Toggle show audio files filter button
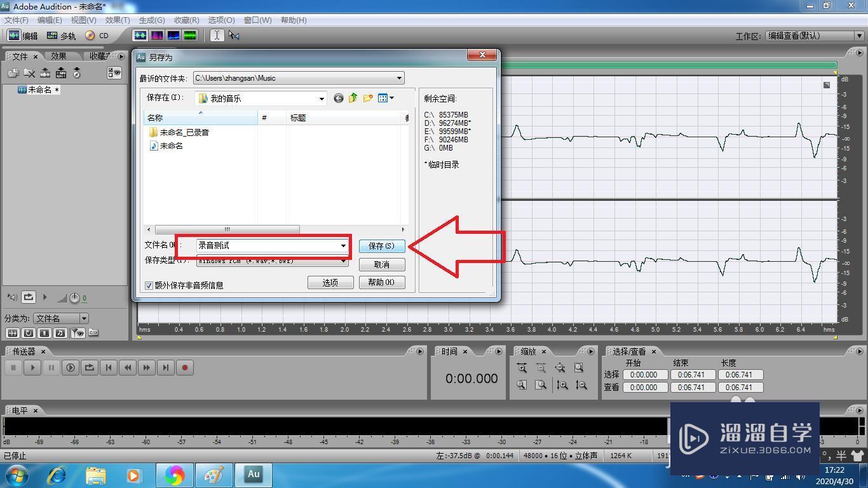 coord(12,333)
